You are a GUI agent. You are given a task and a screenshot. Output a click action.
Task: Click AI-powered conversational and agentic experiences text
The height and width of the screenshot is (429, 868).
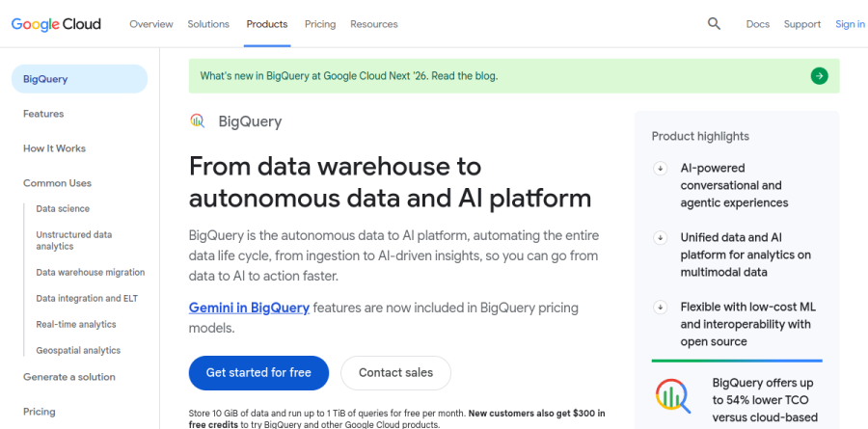(734, 185)
